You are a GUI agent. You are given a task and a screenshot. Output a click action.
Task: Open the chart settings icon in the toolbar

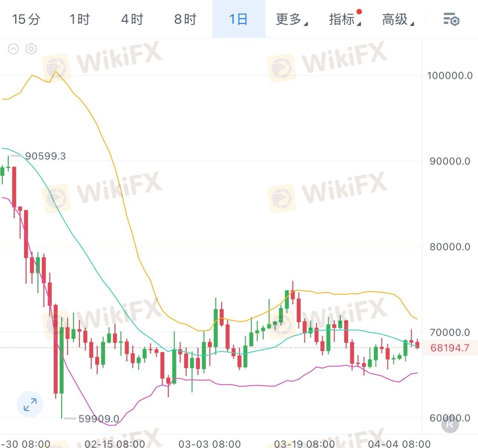pos(451,19)
